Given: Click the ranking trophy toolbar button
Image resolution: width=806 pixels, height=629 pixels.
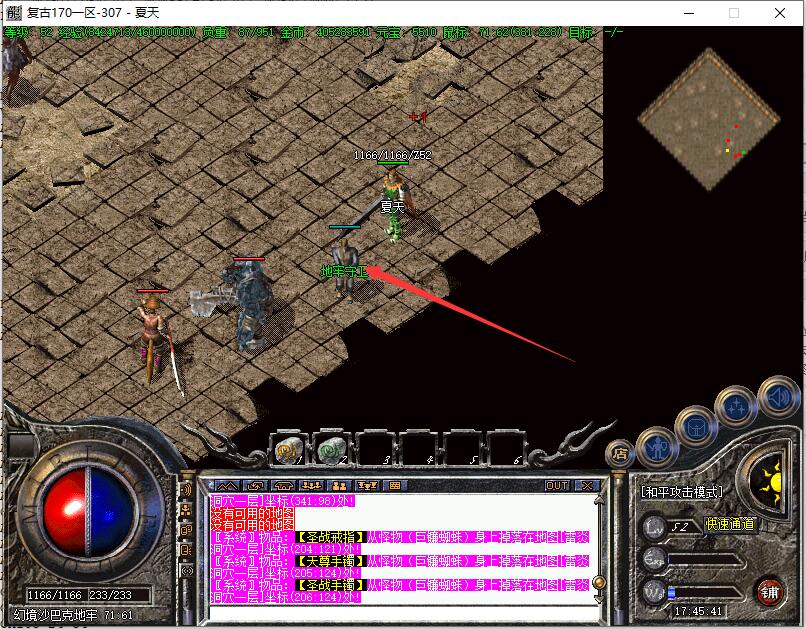Looking at the screenshot, I should click(367, 486).
